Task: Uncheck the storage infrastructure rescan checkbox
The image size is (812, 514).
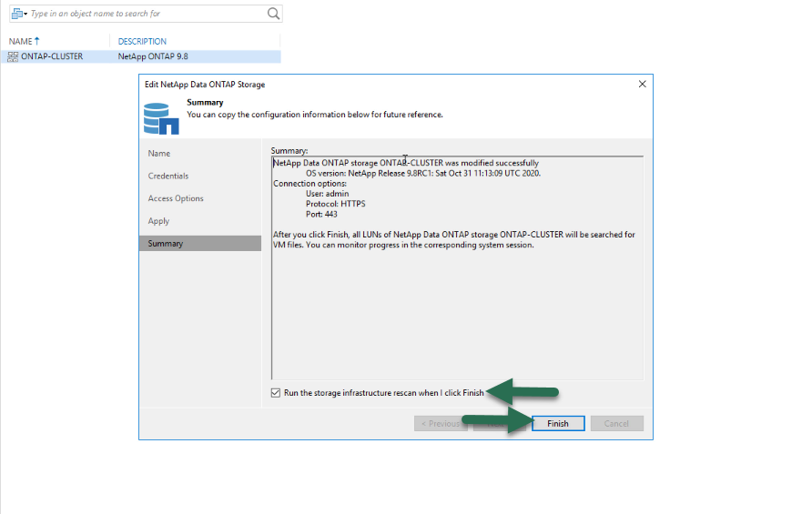Action: pyautogui.click(x=276, y=393)
